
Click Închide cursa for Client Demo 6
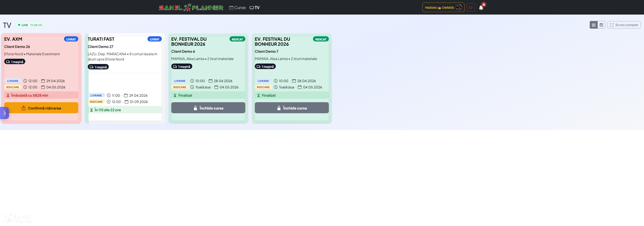(x=208, y=108)
